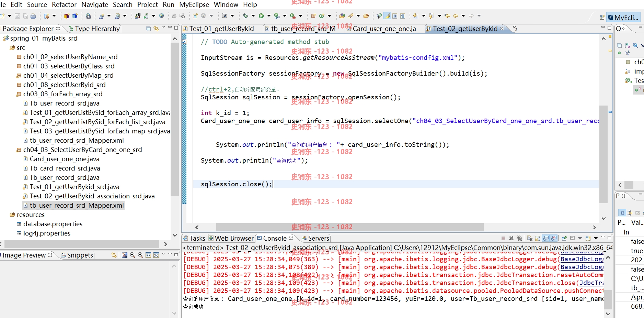Screen dimensions: 644x318
Task: Click the Save icon in toolbar
Action: pyautogui.click(x=17, y=16)
